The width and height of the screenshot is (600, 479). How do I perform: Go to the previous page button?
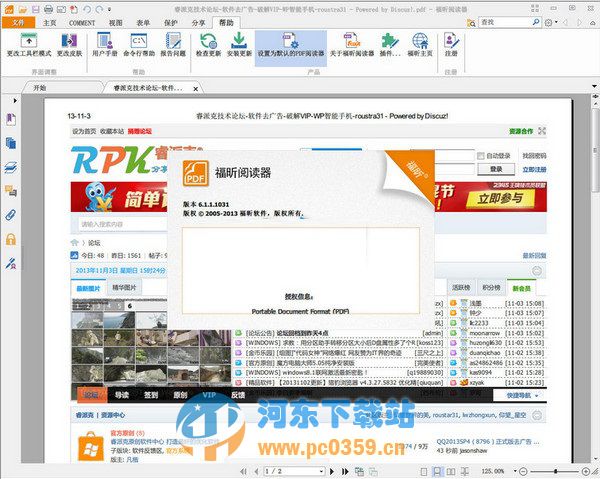coord(256,471)
